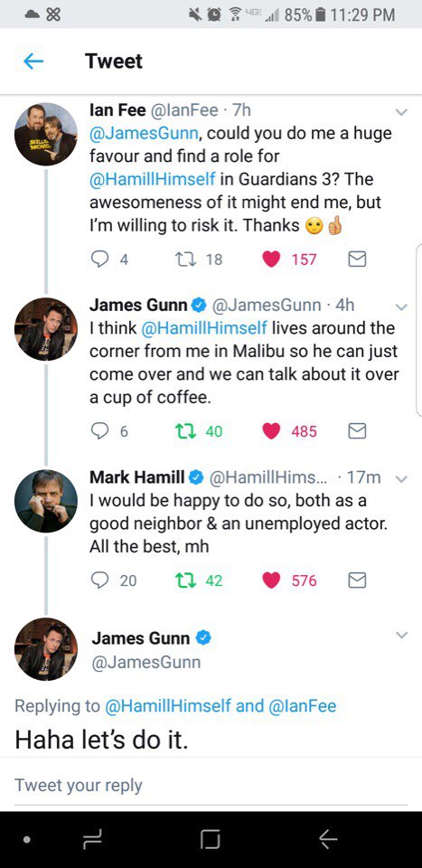Expand options chevron on the Haha let's do it tweet
The width and height of the screenshot is (422, 868).
(402, 635)
